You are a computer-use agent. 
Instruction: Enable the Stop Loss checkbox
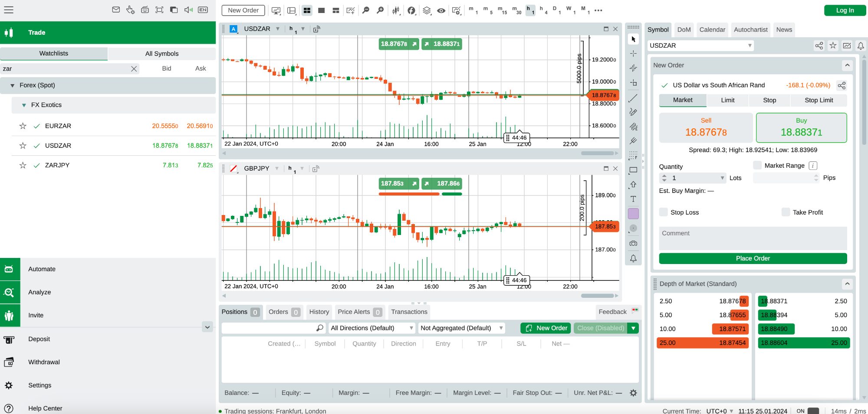click(663, 212)
